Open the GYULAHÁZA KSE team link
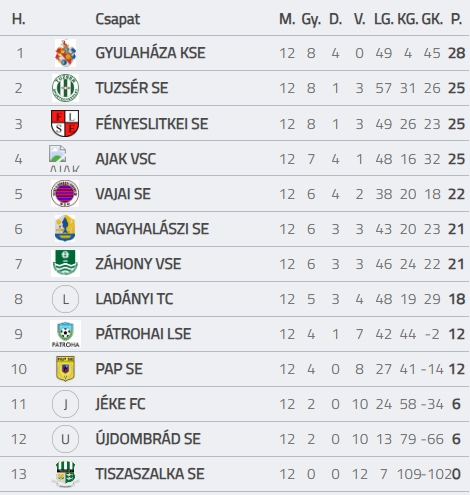This screenshot has width=470, height=495. click(150, 53)
